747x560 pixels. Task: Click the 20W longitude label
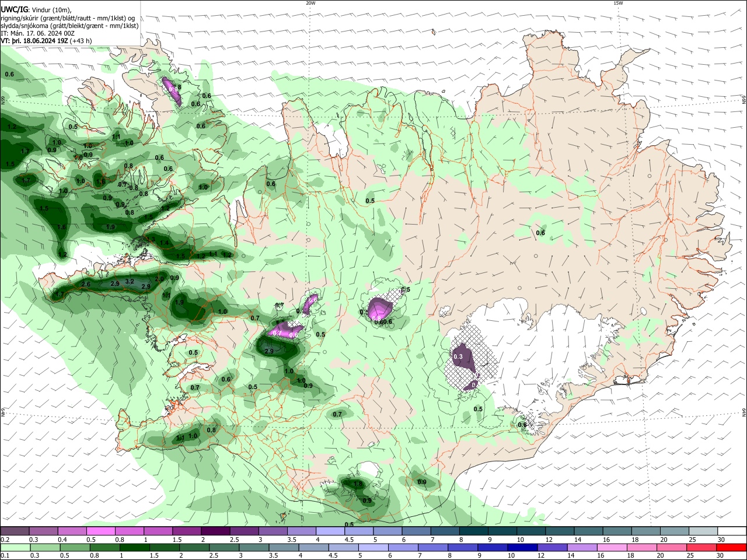coord(310,3)
